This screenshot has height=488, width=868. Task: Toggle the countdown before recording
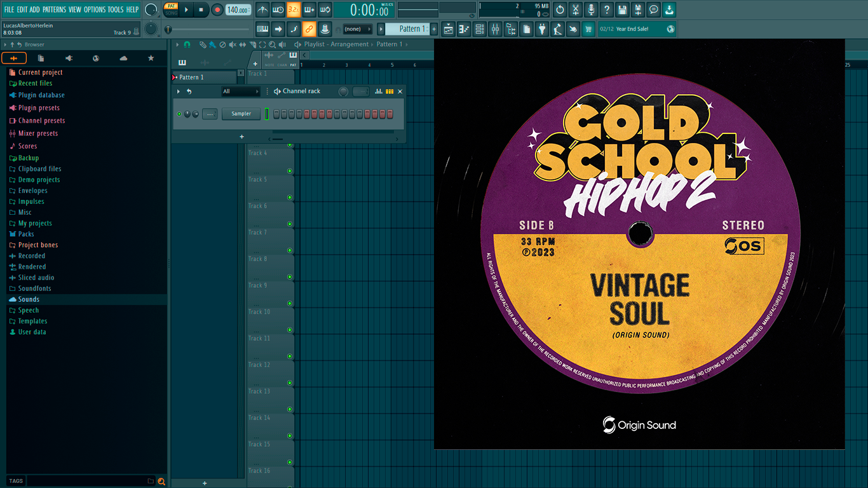coord(294,10)
